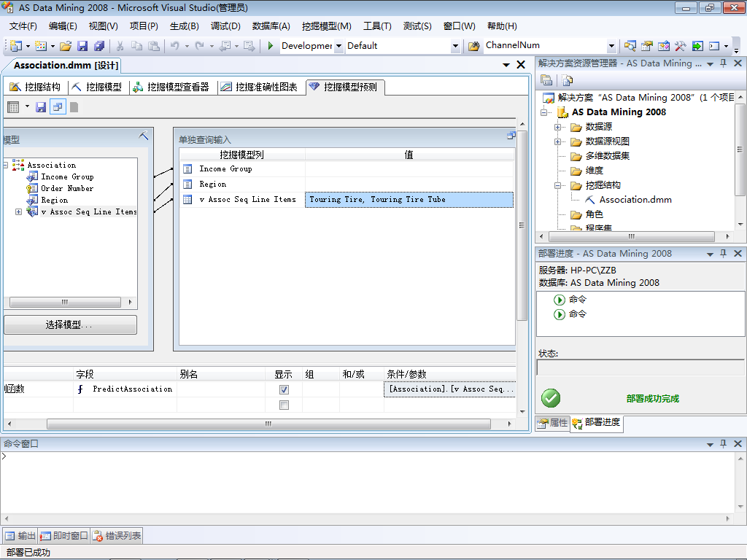Select the 多维数据集 folder
The width and height of the screenshot is (747, 560).
[607, 156]
